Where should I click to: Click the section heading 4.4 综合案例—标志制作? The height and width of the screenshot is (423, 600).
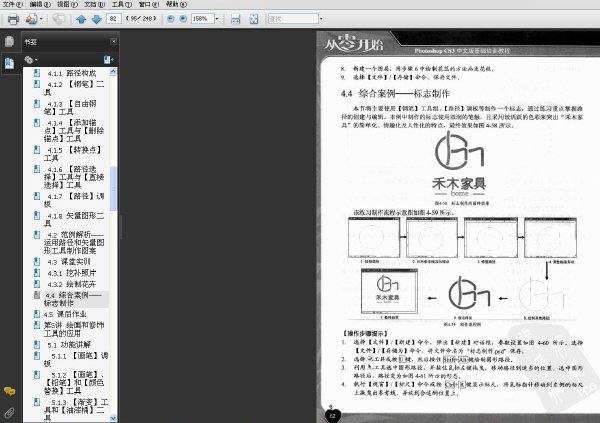pyautogui.click(x=395, y=94)
